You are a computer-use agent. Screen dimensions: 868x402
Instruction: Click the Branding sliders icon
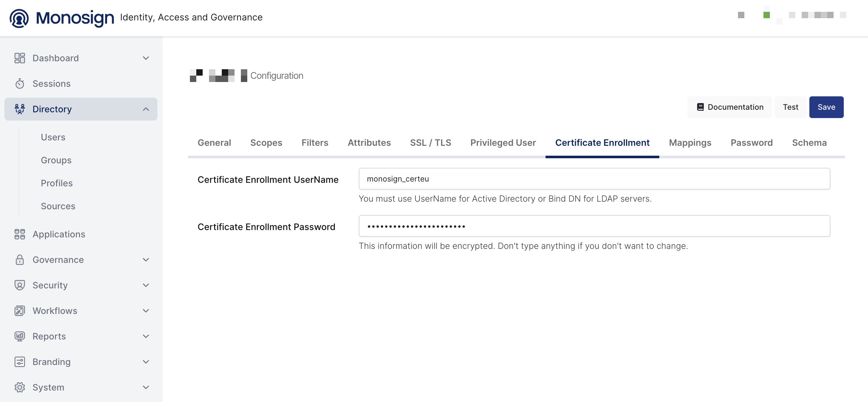pyautogui.click(x=19, y=362)
